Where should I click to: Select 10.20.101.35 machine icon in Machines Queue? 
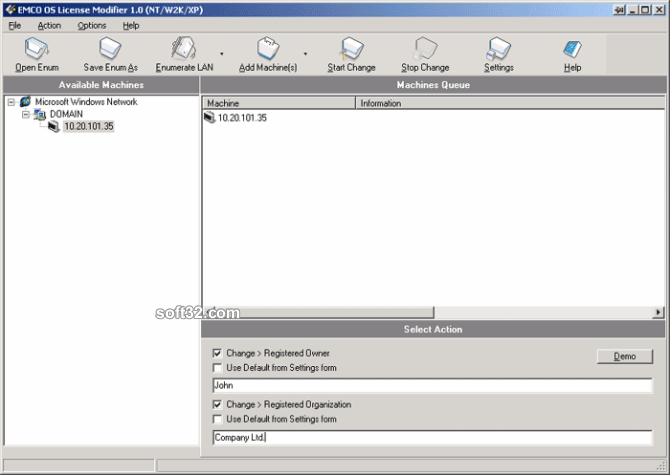coord(209,117)
